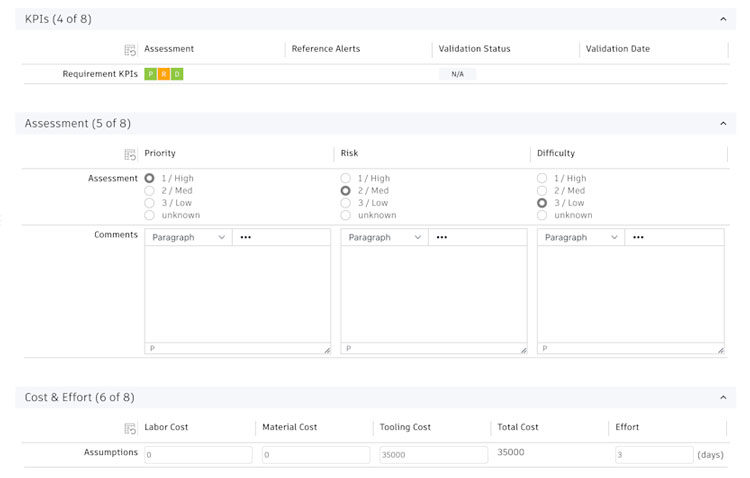750x478 pixels.
Task: Open Paragraph dropdown in Difficulty comments
Action: [581, 238]
